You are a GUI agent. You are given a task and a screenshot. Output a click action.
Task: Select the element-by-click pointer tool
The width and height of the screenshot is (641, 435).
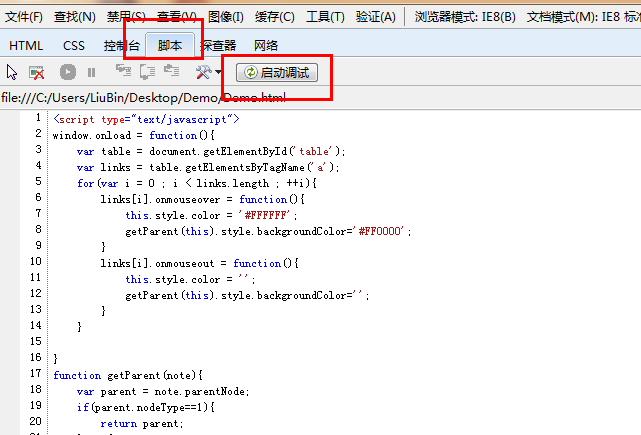click(x=12, y=72)
